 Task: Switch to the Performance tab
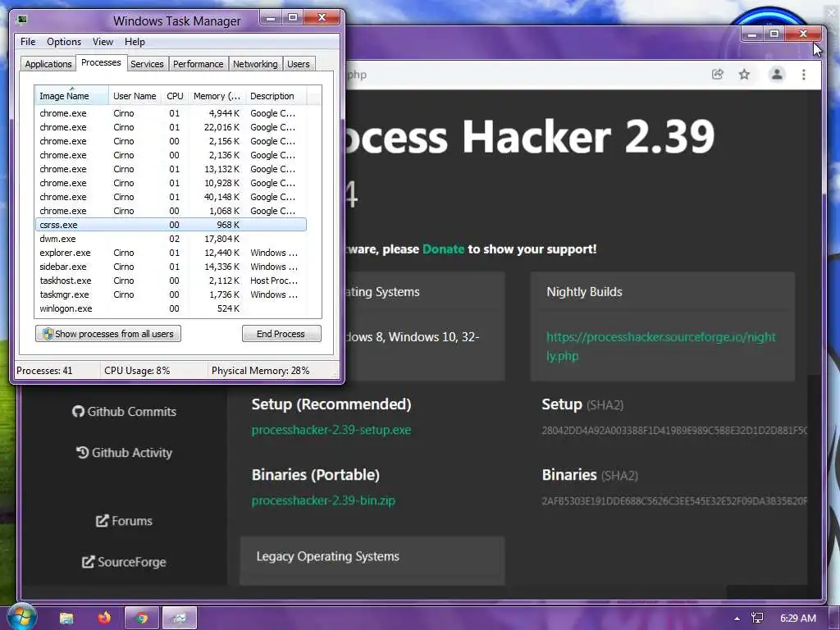pyautogui.click(x=198, y=64)
